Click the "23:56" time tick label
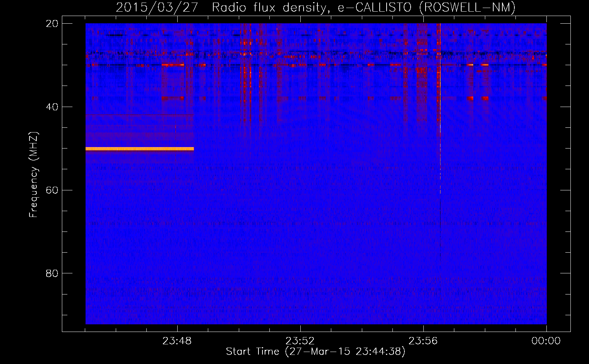This screenshot has width=589, height=364. (423, 341)
